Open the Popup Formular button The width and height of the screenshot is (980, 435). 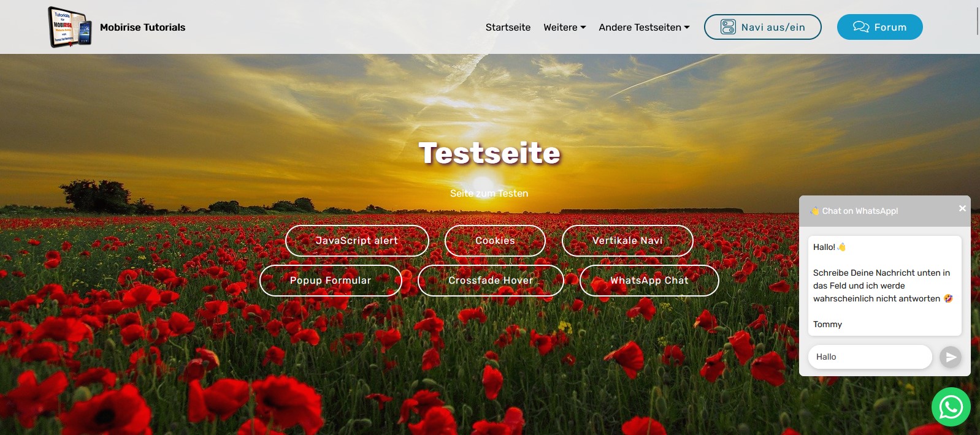331,281
